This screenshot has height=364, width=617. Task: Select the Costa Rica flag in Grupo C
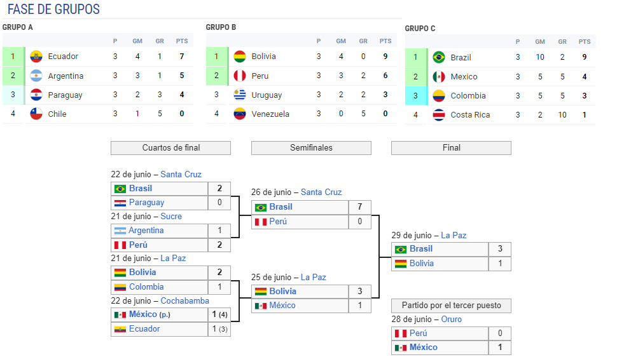pos(439,116)
